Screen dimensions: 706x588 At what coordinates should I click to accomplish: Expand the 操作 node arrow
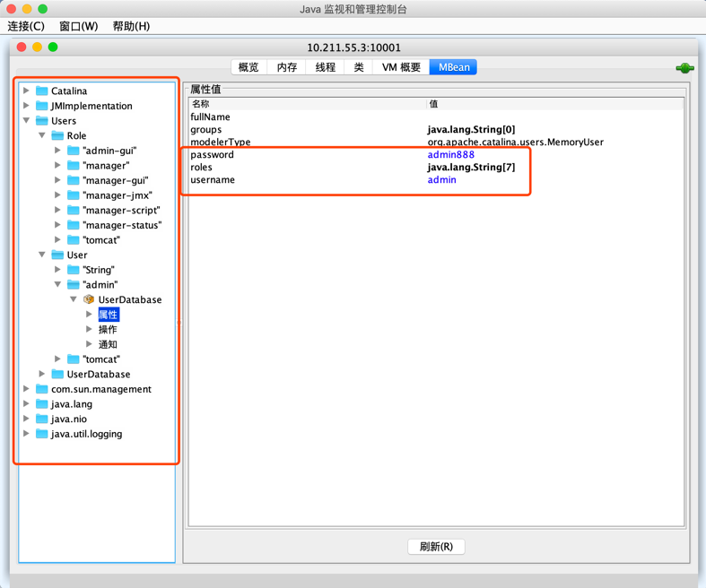89,330
